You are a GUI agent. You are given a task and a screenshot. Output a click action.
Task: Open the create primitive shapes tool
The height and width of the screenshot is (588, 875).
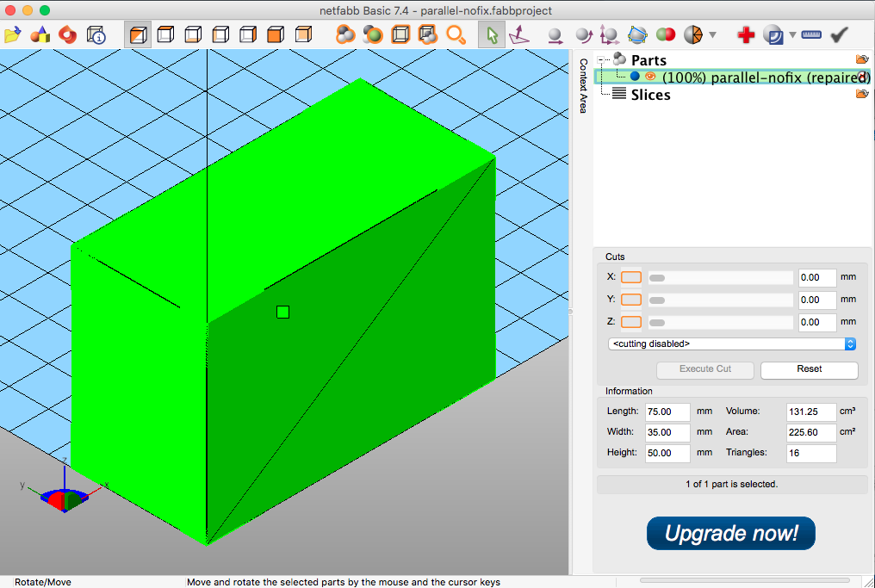pos(40,34)
